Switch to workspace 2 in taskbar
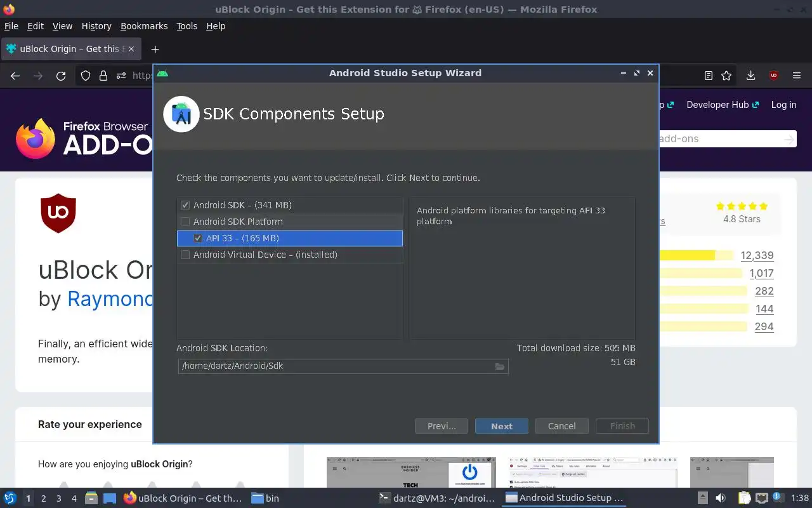Screen dimensions: 812x508 (x=43, y=498)
